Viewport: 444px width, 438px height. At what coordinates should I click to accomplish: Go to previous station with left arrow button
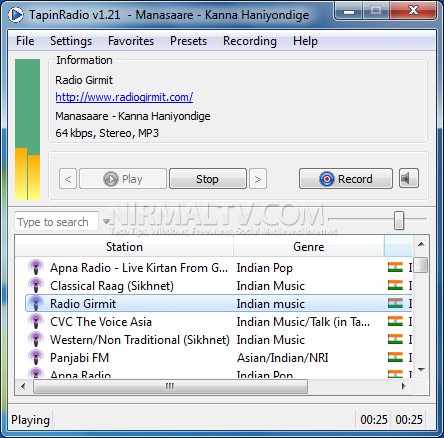pyautogui.click(x=68, y=179)
